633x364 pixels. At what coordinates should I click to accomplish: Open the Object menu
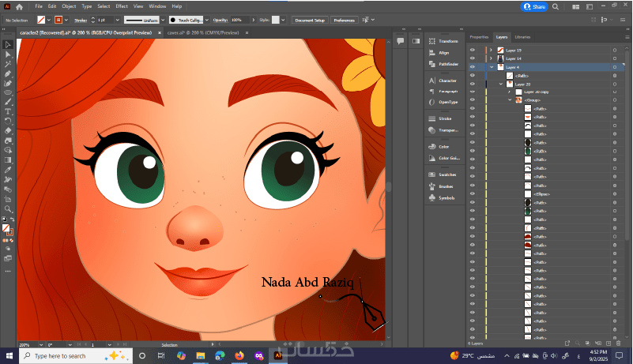click(69, 6)
